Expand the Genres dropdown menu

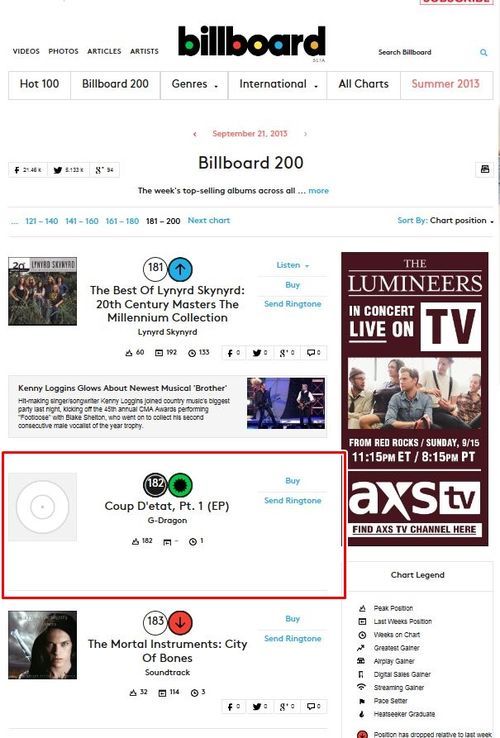coord(194,84)
